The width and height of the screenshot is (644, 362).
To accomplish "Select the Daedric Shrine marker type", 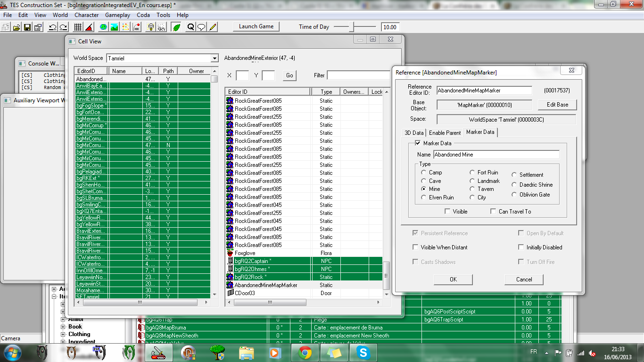I will click(514, 185).
